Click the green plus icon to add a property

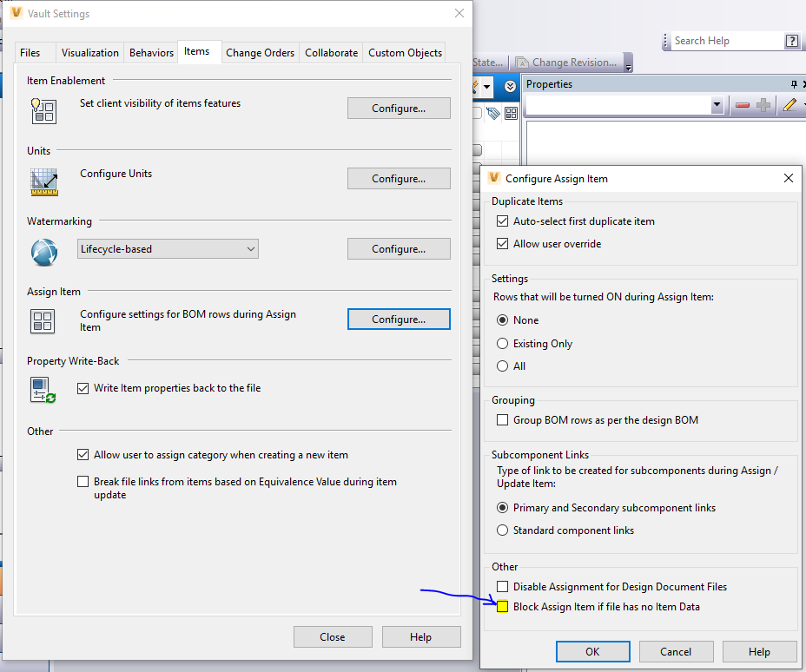click(x=763, y=104)
